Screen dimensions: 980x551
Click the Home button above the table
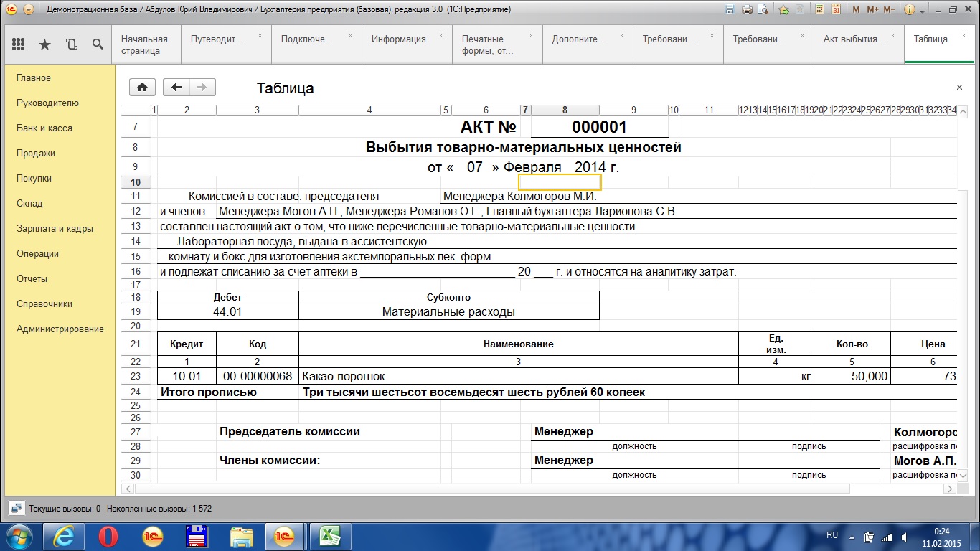point(142,88)
